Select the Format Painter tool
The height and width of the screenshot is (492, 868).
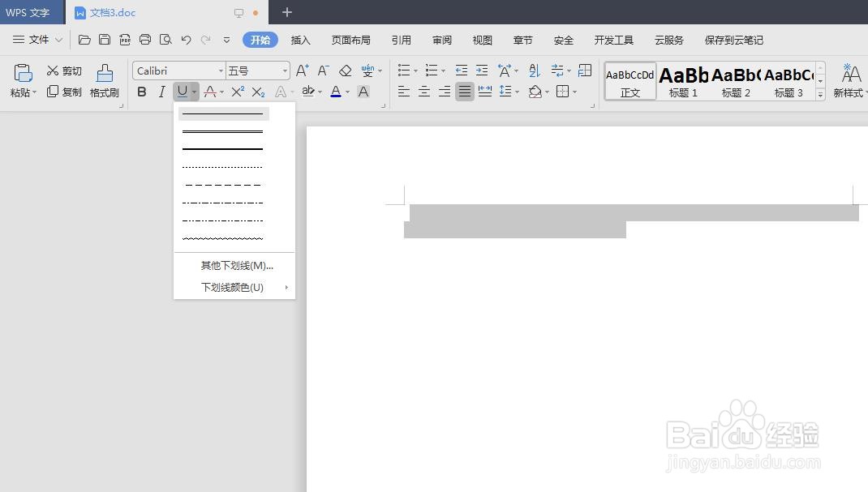[104, 79]
